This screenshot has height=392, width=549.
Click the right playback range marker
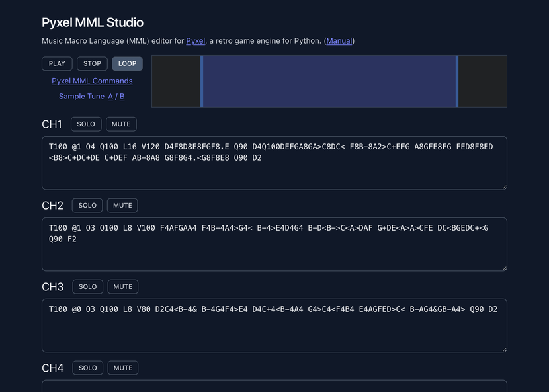click(x=457, y=81)
